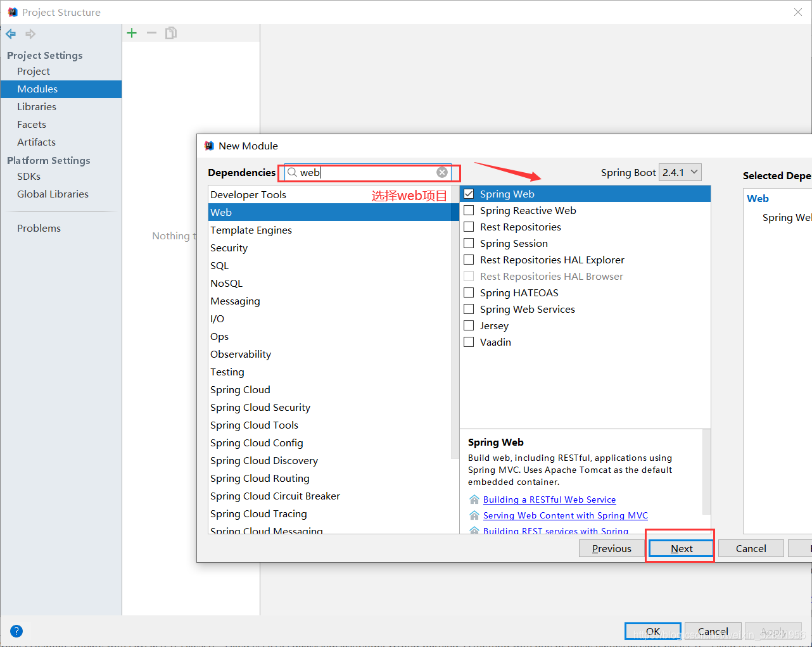Click the Spring Web description scrollbar
Viewport: 812px width, 647px height.
[x=706, y=472]
